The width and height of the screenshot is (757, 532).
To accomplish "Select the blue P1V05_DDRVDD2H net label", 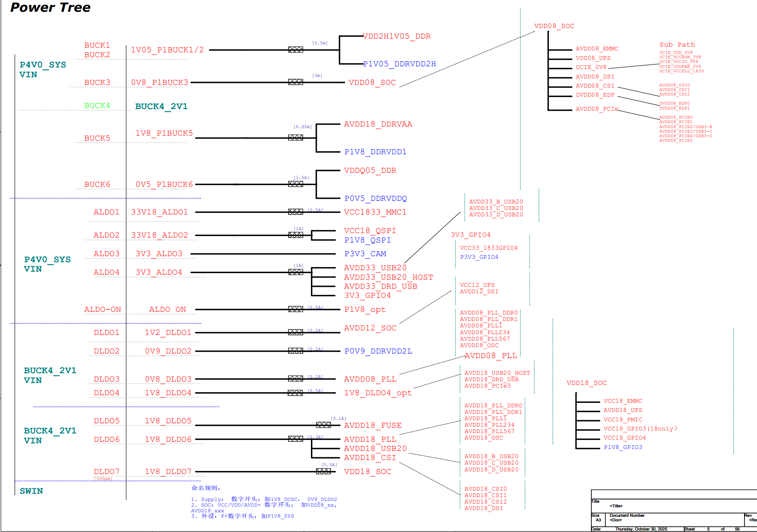I will click(x=399, y=64).
